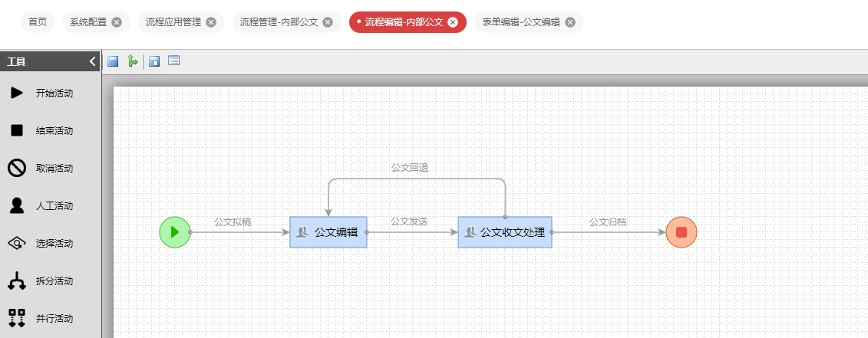
Task: Go to the 首页 tab
Action: click(38, 22)
